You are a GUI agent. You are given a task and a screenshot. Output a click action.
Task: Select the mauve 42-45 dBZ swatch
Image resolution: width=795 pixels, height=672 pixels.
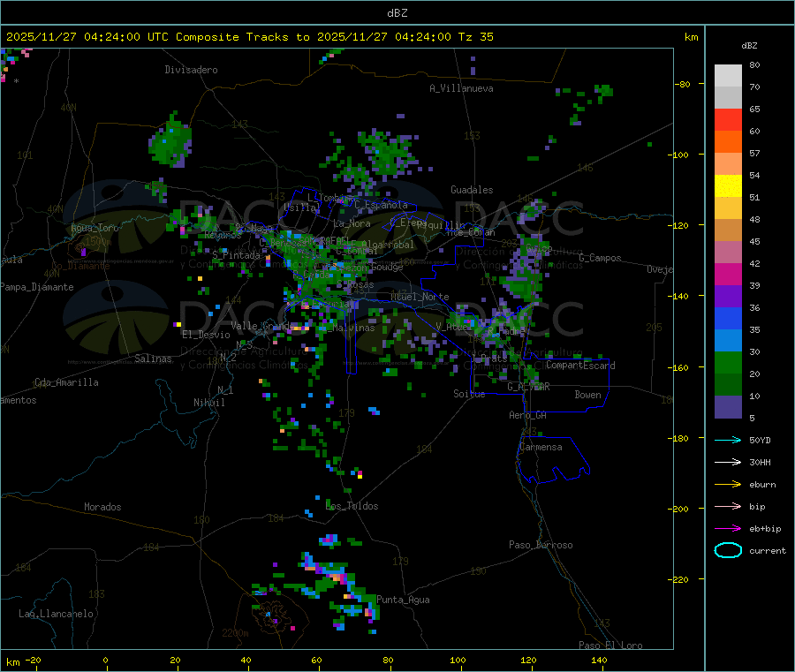(x=728, y=253)
